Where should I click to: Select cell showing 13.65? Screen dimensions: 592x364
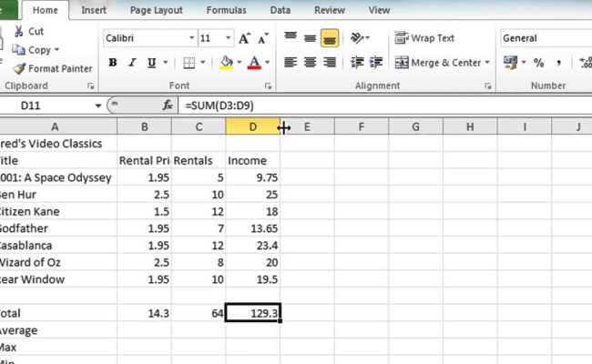(253, 228)
